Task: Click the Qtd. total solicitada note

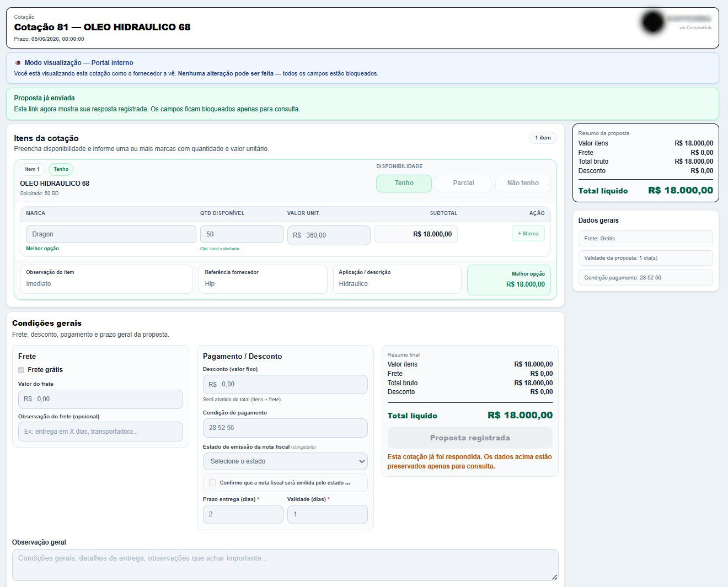Action: 220,249
